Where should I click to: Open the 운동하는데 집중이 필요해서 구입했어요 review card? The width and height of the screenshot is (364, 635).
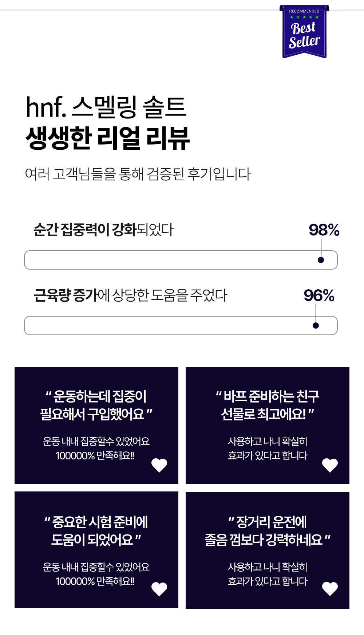tap(96, 426)
